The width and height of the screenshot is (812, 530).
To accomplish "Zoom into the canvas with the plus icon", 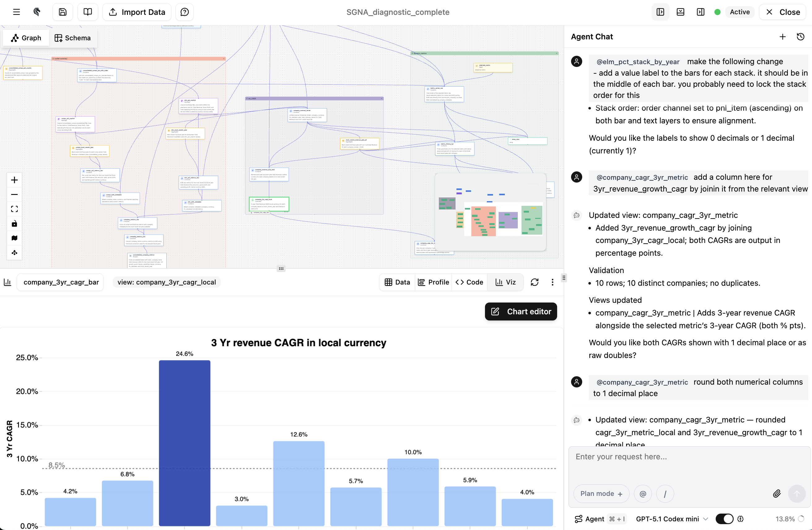I will coord(14,180).
